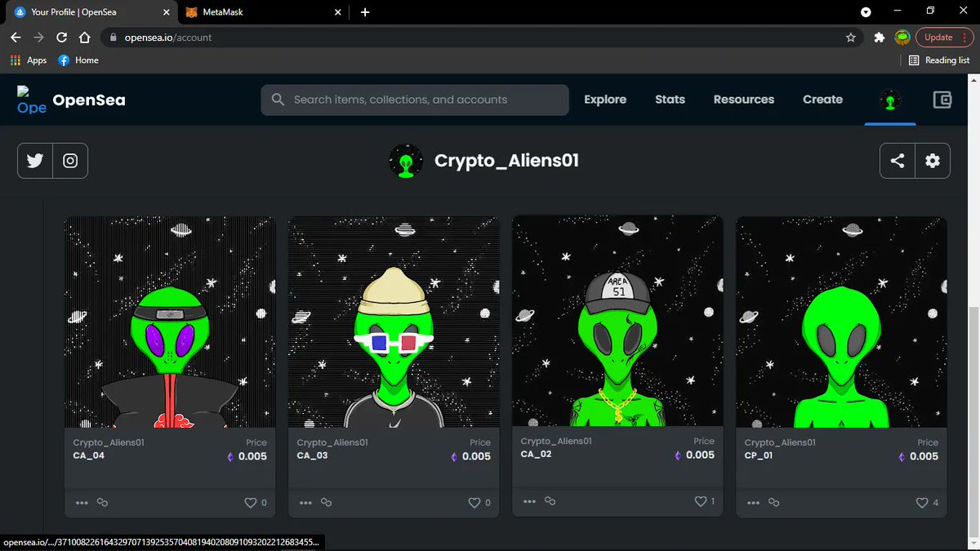980x551 pixels.
Task: Open the Reading list
Action: [x=939, y=60]
